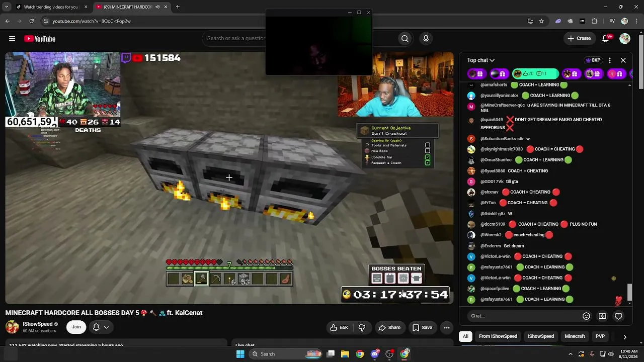
Task: Click the taskbar clock showing 10:40 AM
Action: 628,354
